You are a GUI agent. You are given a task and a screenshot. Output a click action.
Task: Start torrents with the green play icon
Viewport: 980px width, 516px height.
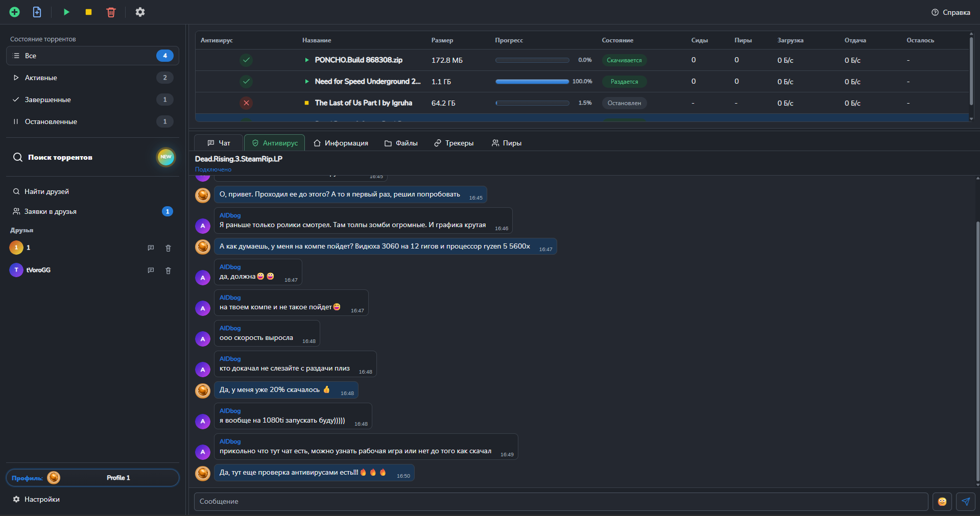click(x=66, y=12)
